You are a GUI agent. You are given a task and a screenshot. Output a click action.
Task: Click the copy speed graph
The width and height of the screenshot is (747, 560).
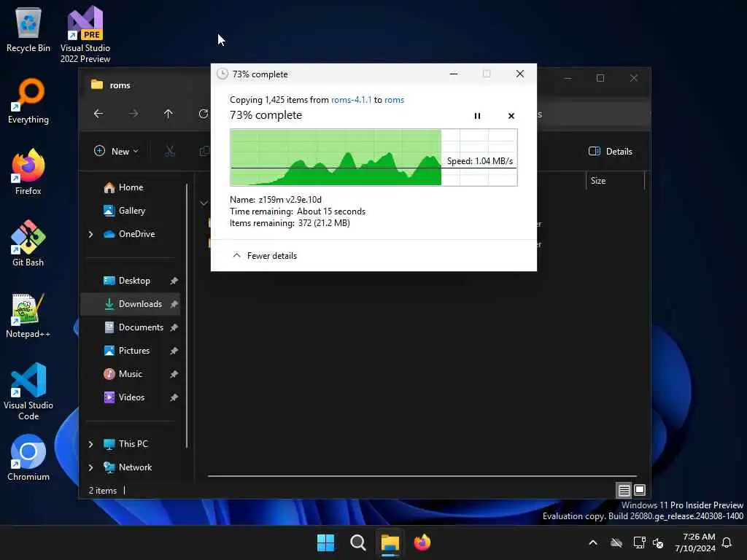click(x=373, y=157)
